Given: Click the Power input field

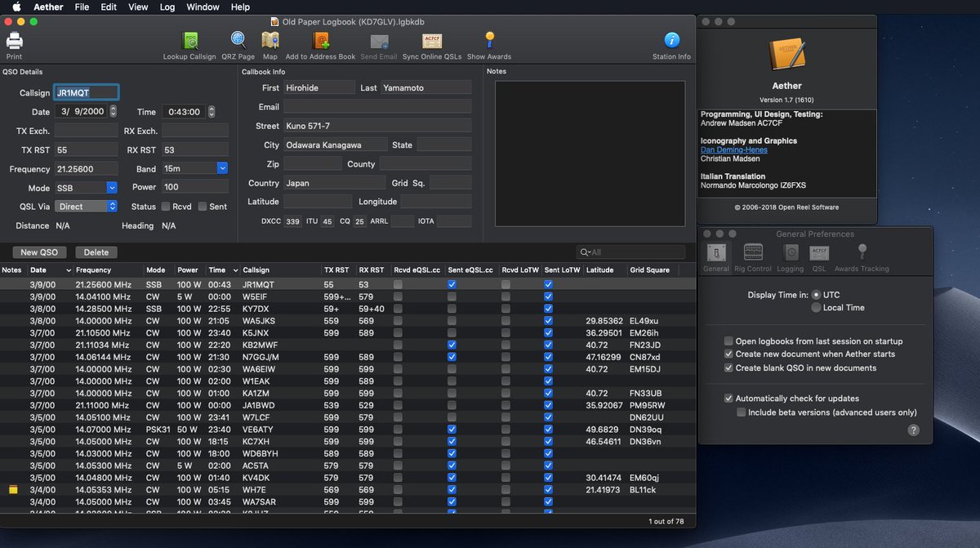Looking at the screenshot, I should 195,187.
